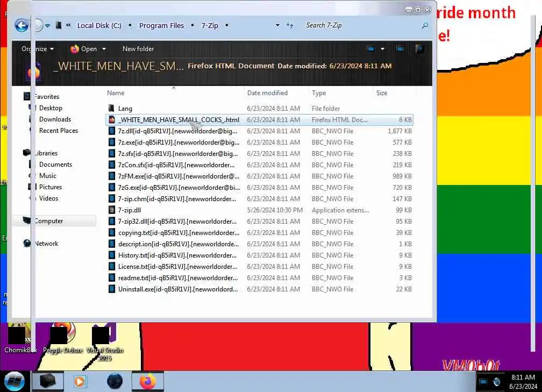The image size is (542, 392).
Task: Create a New folder from the toolbar
Action: pos(138,49)
